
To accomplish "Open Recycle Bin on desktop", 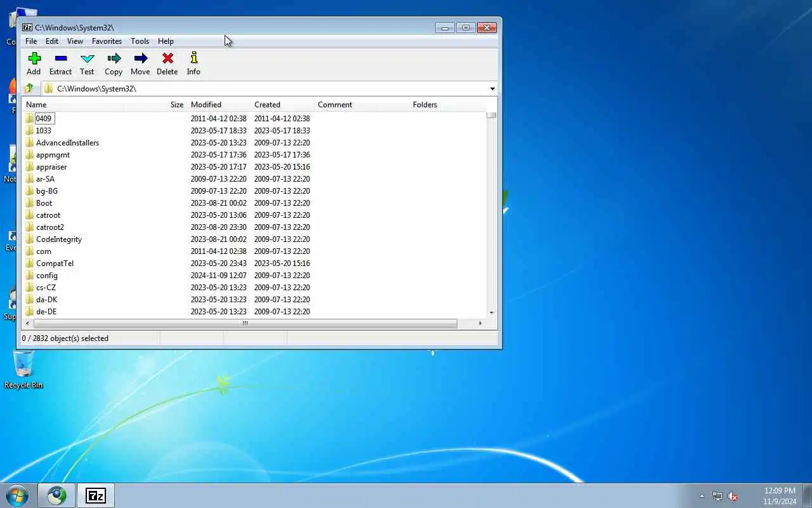I will click(23, 370).
